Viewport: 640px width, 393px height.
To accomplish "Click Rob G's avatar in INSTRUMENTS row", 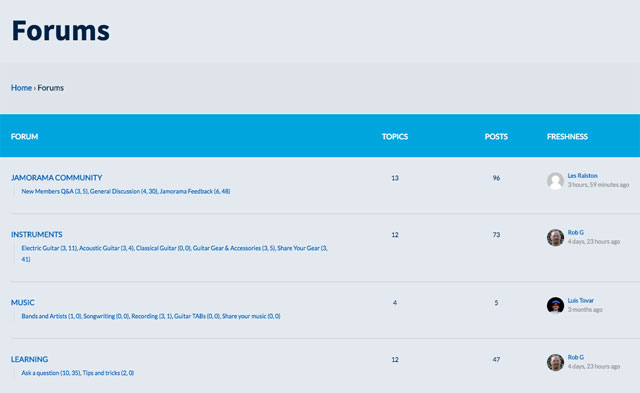I will click(555, 237).
